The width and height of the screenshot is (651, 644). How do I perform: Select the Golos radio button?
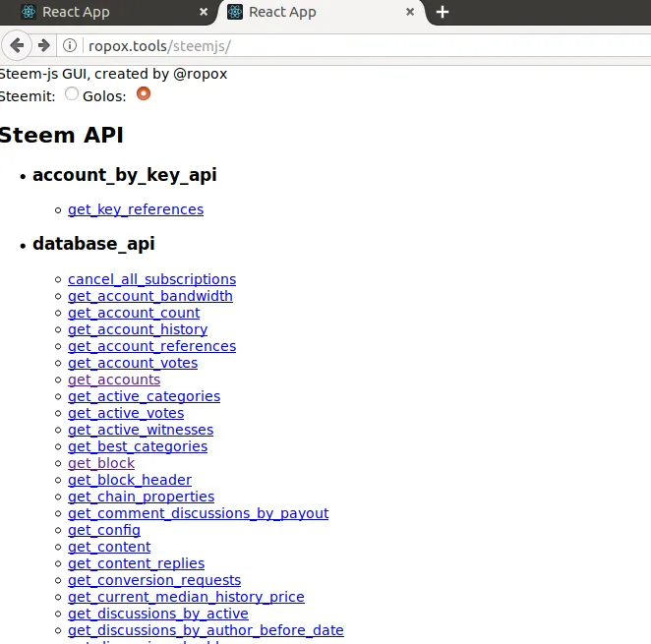point(144,93)
